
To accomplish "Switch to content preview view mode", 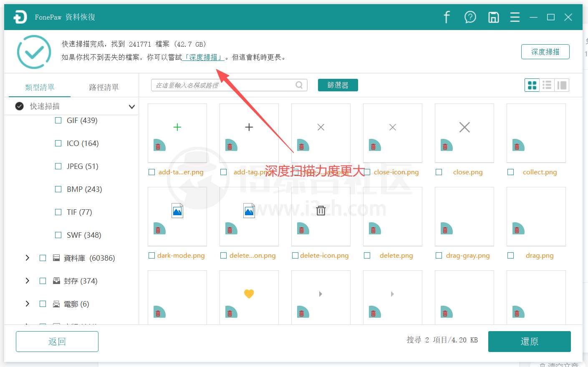I will coord(562,85).
